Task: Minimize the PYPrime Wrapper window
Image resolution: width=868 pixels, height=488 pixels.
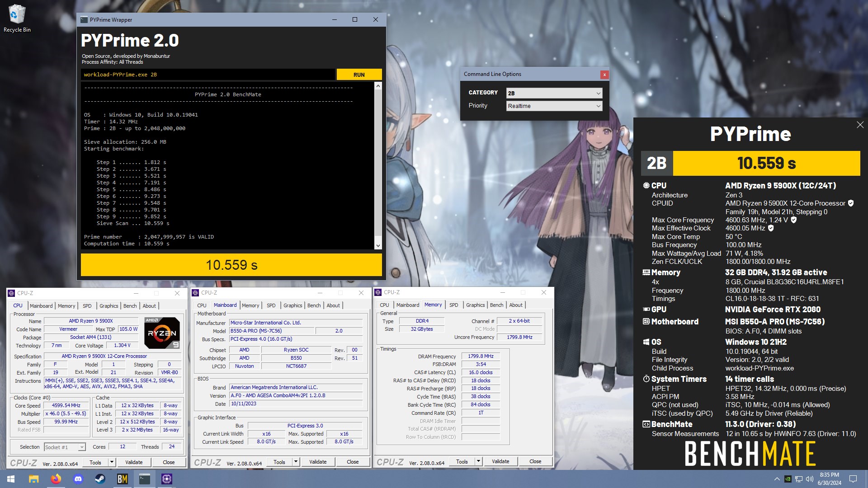Action: coord(335,19)
